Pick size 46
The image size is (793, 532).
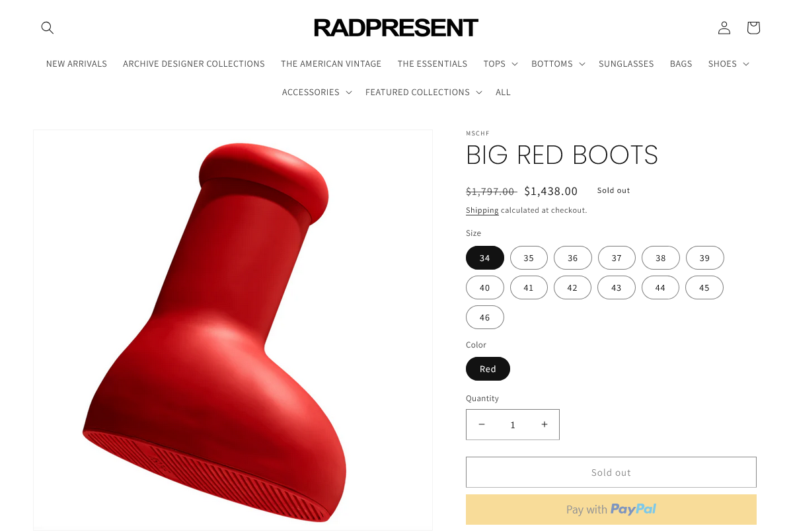(x=485, y=317)
